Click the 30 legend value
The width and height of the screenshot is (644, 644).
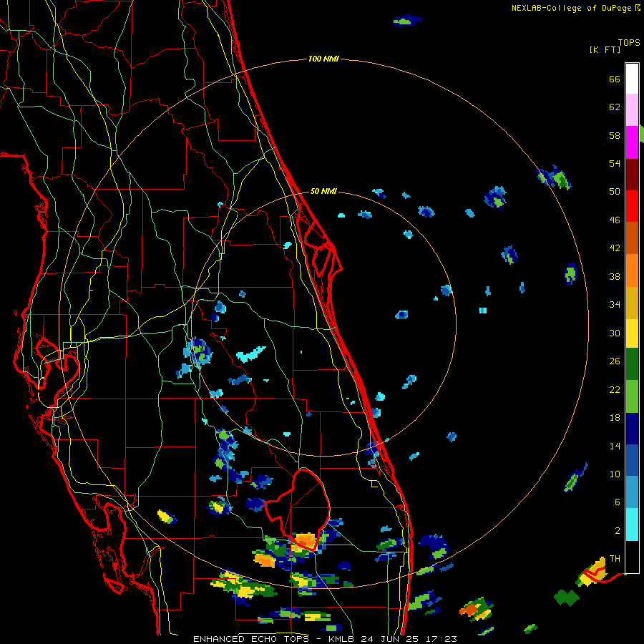615,333
